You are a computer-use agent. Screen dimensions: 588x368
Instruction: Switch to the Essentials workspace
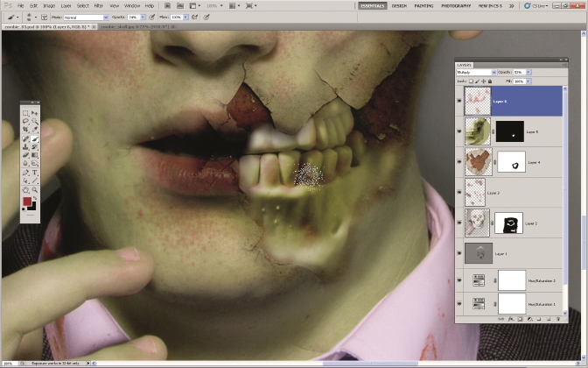[x=373, y=5]
